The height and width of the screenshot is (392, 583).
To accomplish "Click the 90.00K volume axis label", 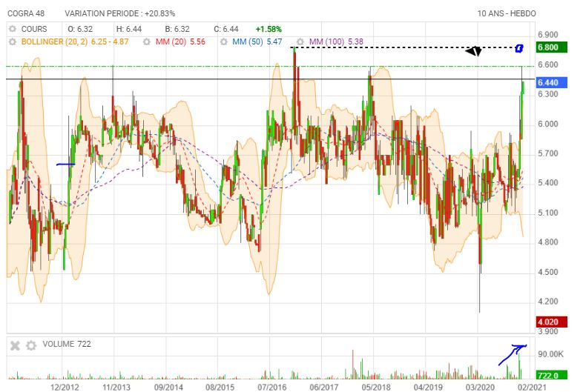I will click(x=550, y=354).
